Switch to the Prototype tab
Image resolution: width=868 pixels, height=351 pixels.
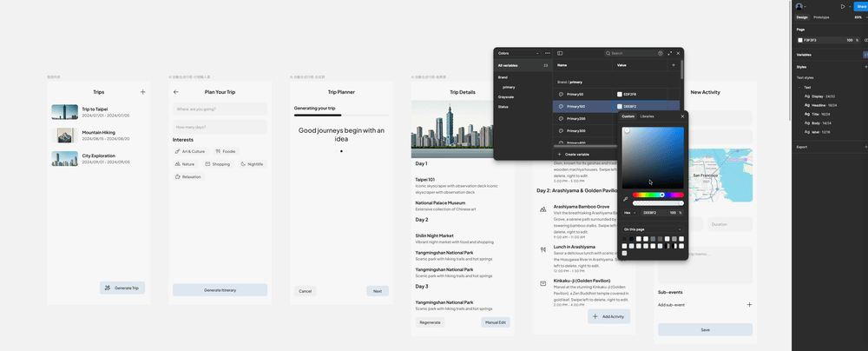(x=821, y=17)
